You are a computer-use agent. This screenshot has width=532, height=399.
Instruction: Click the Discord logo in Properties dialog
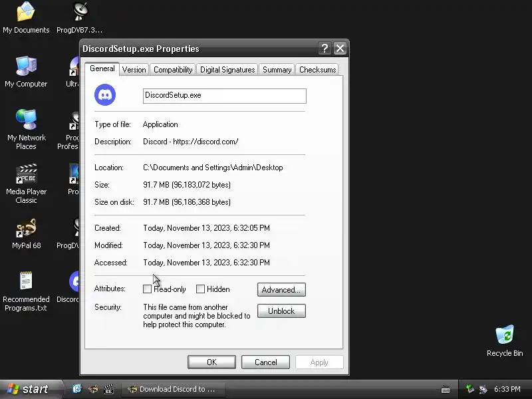click(x=105, y=95)
